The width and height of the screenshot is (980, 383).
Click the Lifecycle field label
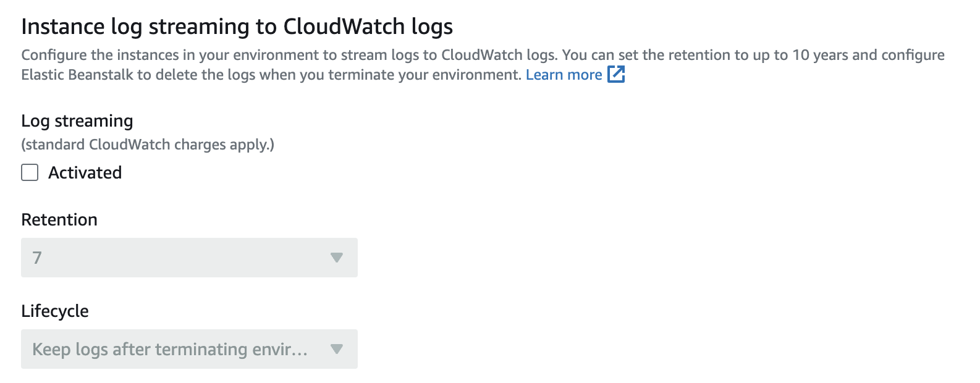point(55,311)
